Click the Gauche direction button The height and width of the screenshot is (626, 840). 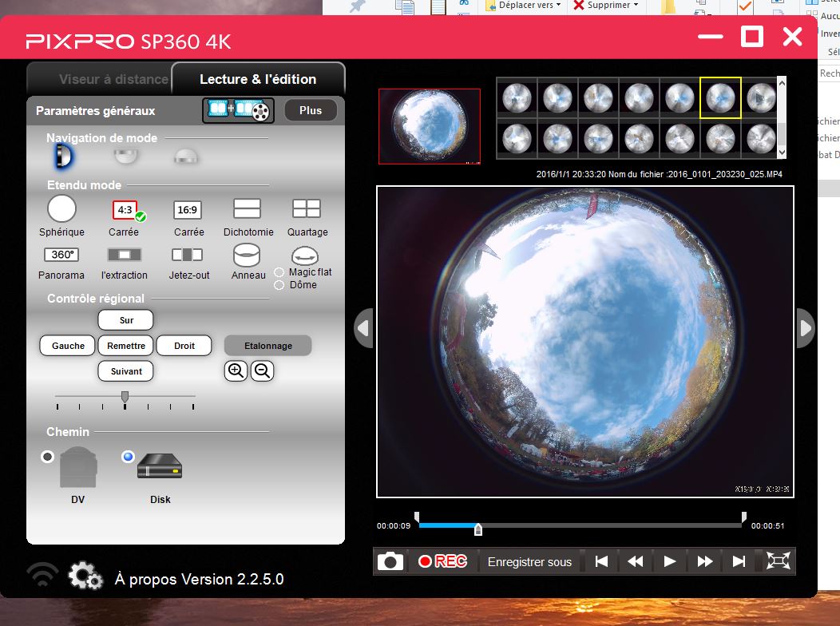tap(68, 346)
